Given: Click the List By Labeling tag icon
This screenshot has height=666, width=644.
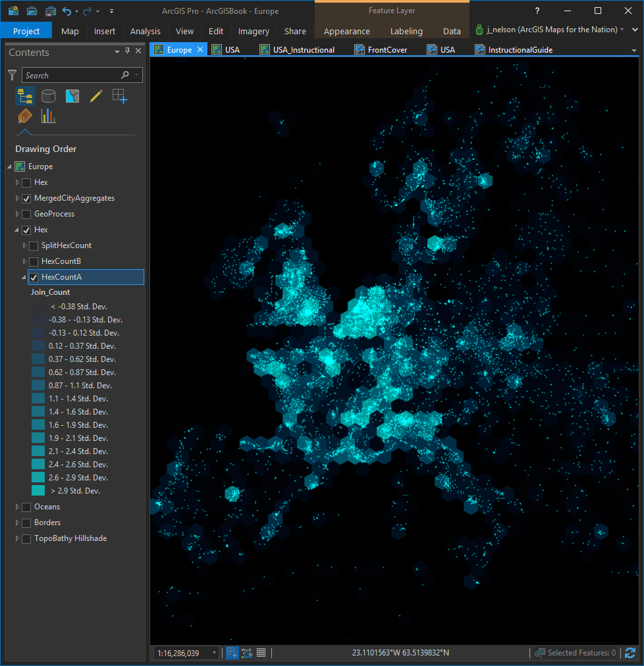Looking at the screenshot, I should (x=25, y=116).
